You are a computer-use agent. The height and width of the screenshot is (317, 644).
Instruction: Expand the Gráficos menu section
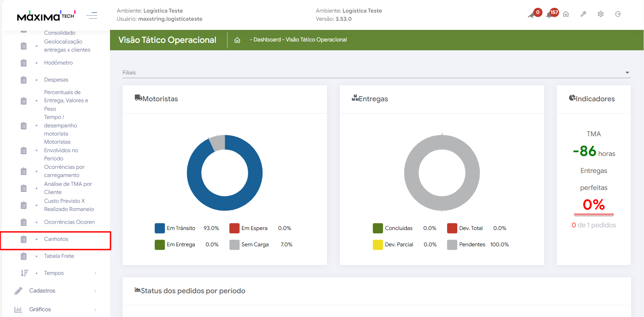[x=40, y=310]
